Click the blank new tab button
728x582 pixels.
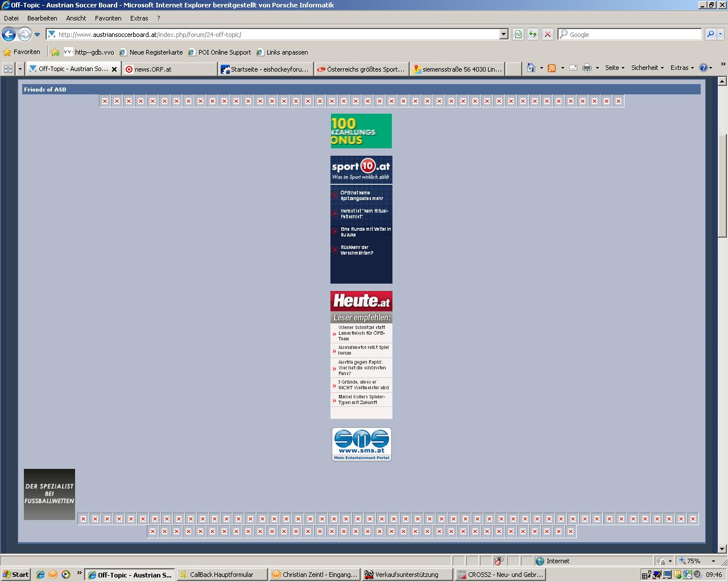point(514,69)
